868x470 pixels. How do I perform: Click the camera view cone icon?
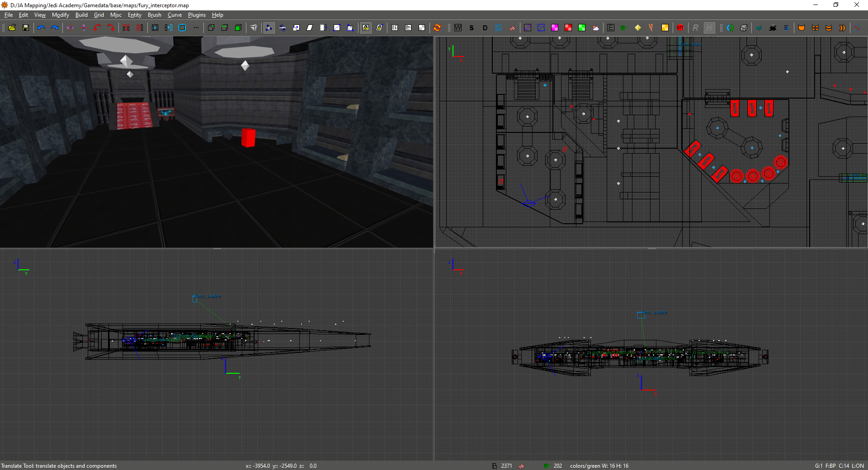(x=254, y=28)
